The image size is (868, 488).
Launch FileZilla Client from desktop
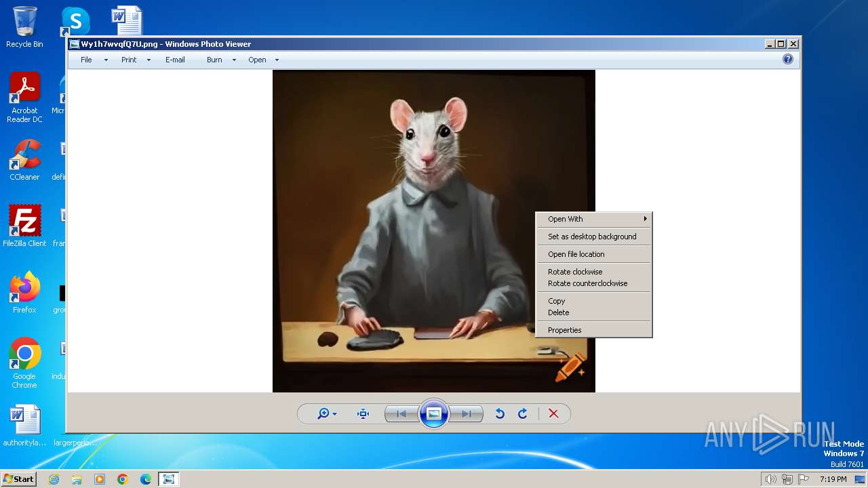point(24,226)
